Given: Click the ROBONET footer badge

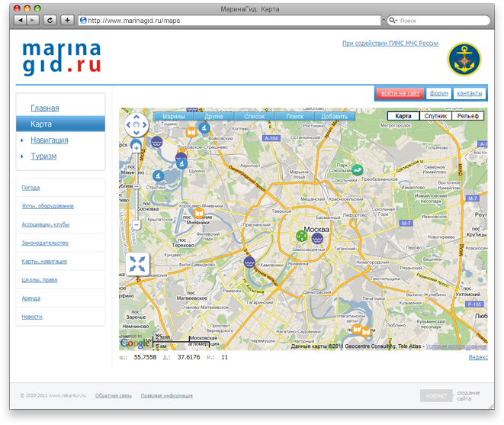Looking at the screenshot, I should point(436,396).
